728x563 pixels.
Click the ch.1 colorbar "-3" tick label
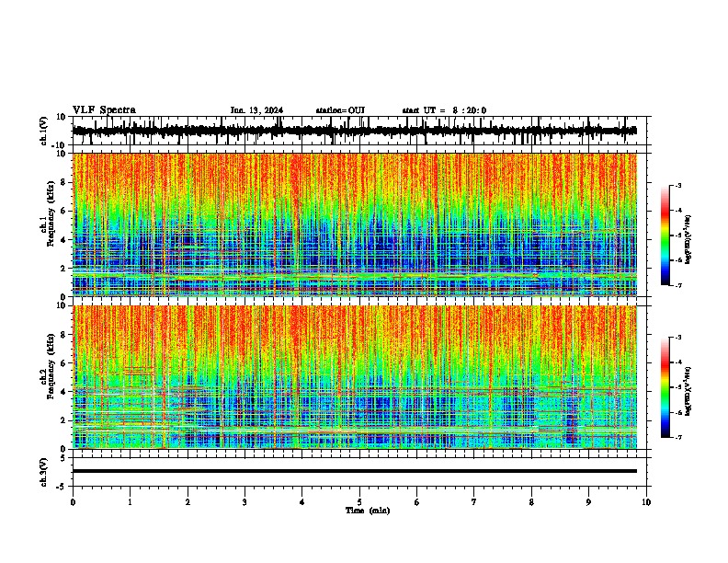678,185
